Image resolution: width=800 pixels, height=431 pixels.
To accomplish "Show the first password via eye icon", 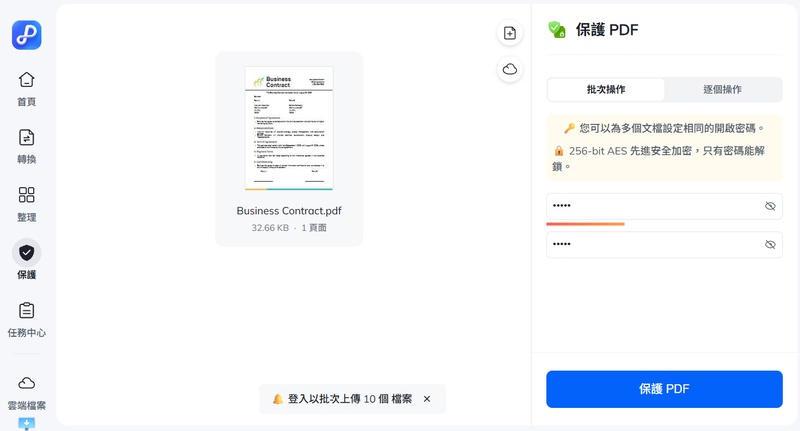I will [770, 206].
